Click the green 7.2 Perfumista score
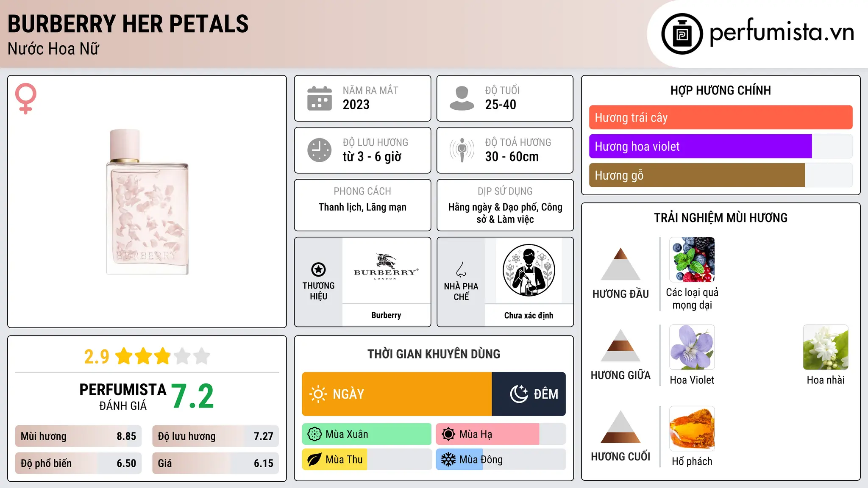Image resolution: width=868 pixels, height=488 pixels. [193, 396]
